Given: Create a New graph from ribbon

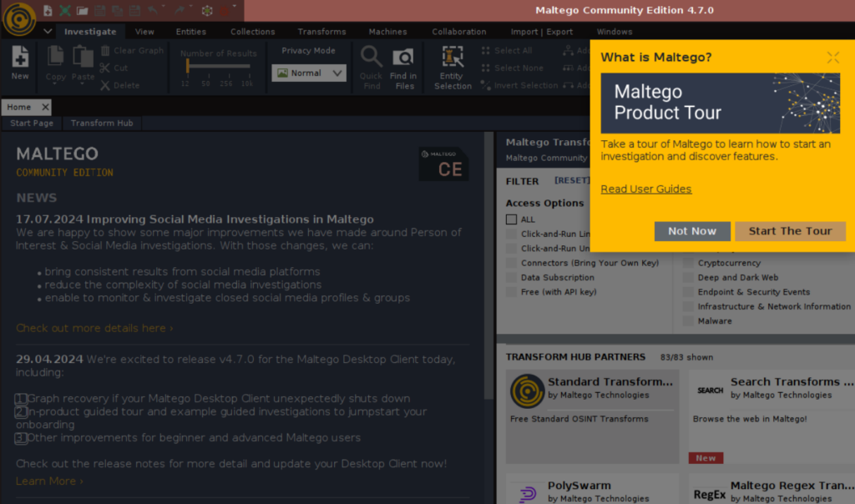Looking at the screenshot, I should click(x=20, y=63).
